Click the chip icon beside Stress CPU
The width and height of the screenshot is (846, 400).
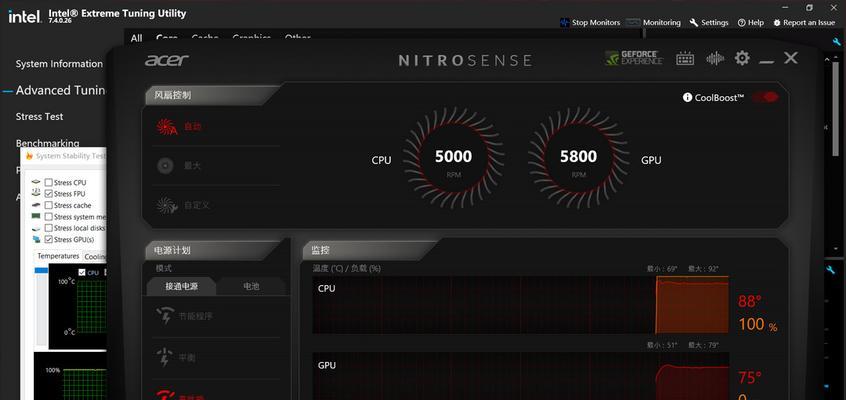point(36,182)
